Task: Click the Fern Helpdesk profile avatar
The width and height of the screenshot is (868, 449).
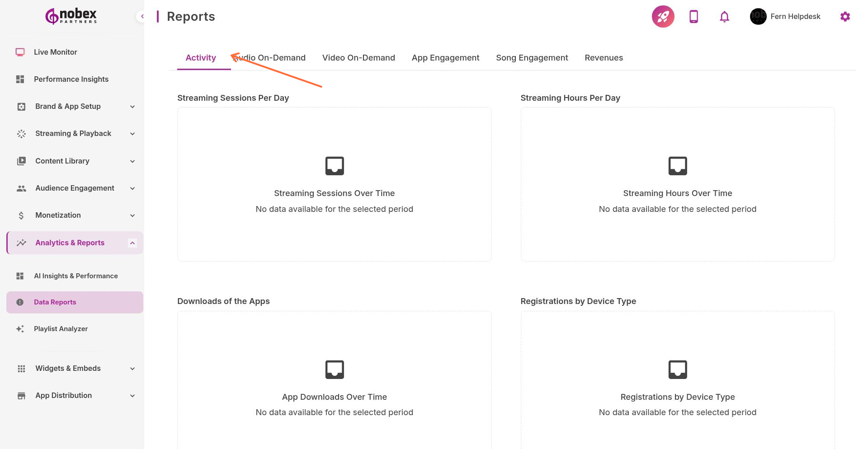Action: pos(758,16)
